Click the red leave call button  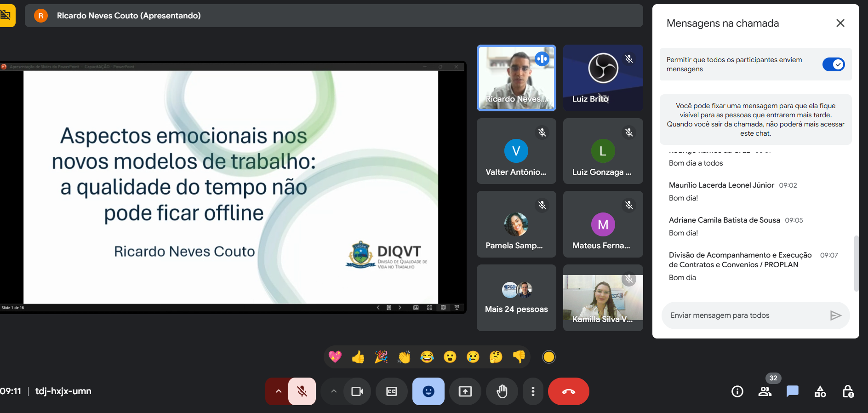point(568,391)
